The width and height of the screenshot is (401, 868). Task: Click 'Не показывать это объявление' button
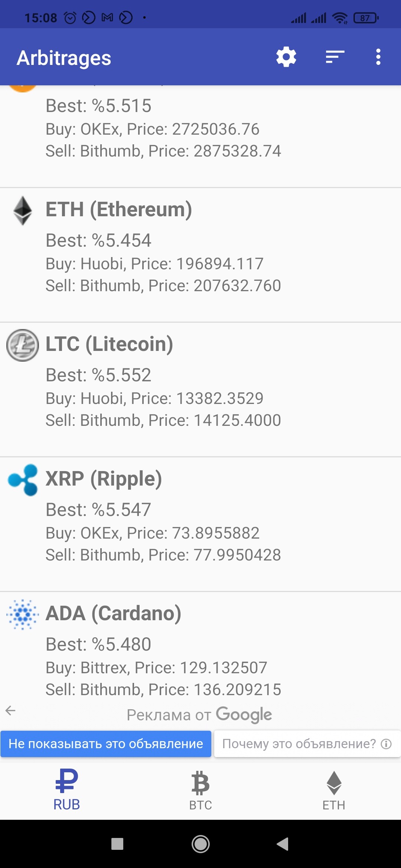tap(106, 744)
